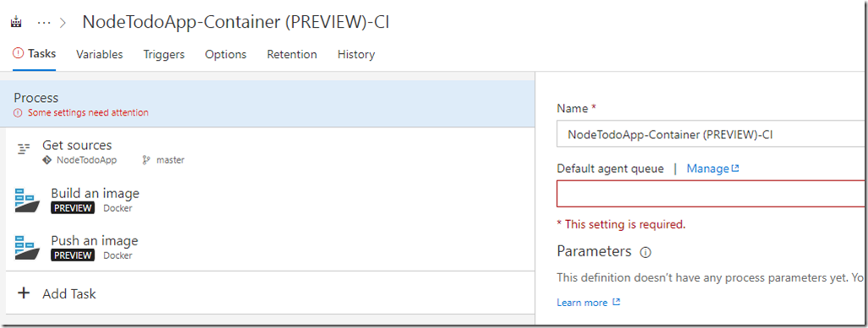Open the Manage agent queue link

click(713, 169)
